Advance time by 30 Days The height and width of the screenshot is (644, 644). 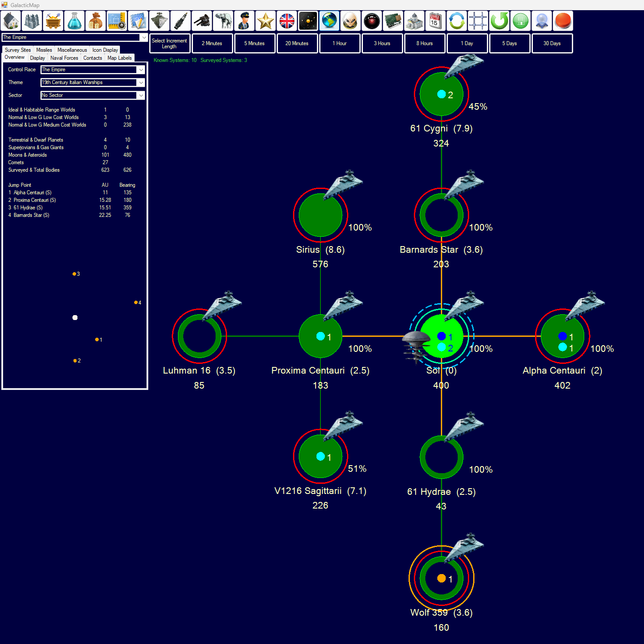pos(552,43)
